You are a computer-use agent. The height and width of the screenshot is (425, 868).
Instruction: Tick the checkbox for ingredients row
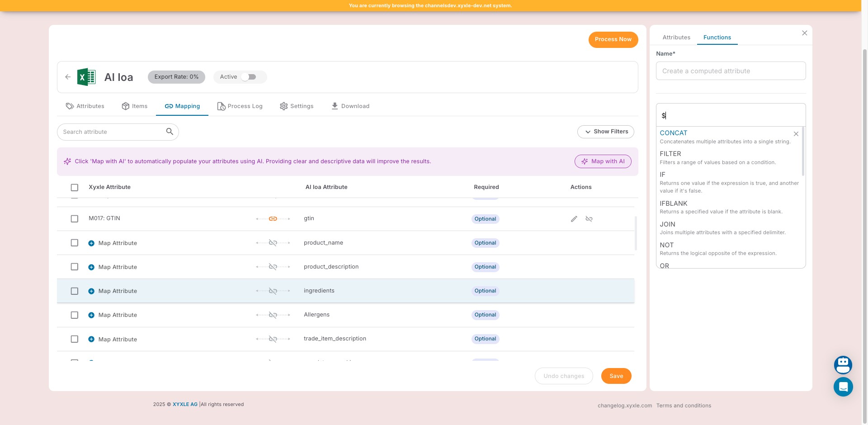75,291
